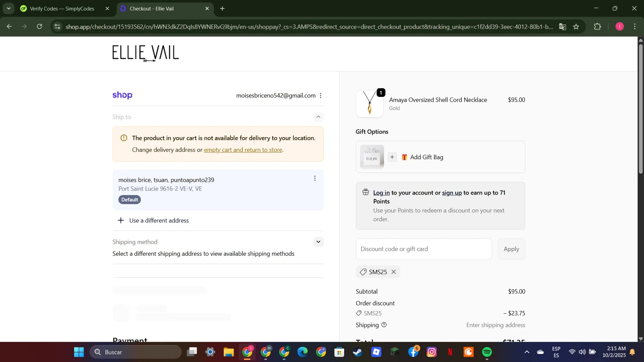Click the SMS25 applied discount tag

[378, 272]
